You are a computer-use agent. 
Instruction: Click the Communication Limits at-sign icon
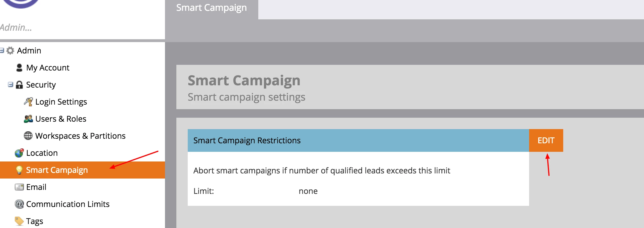pyautogui.click(x=19, y=204)
